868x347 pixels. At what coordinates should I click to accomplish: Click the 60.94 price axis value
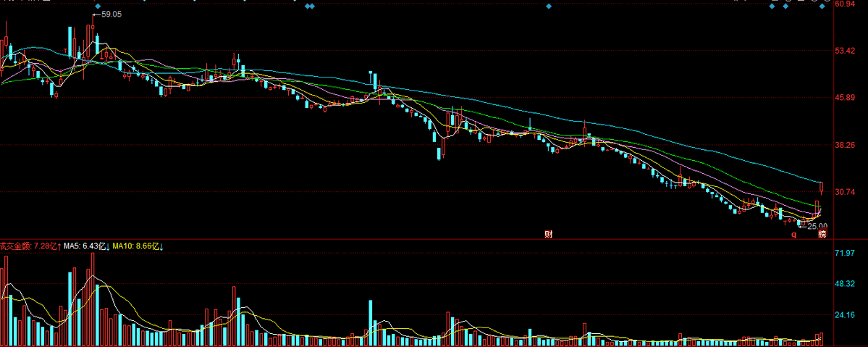(x=846, y=4)
